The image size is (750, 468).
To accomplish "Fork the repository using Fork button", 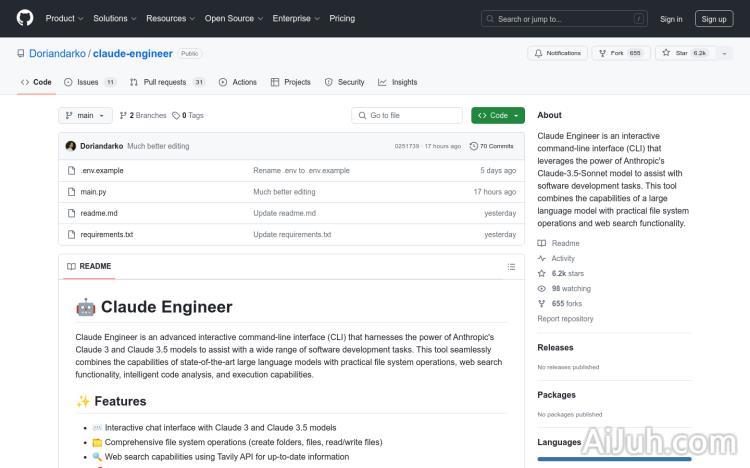I will 613,53.
